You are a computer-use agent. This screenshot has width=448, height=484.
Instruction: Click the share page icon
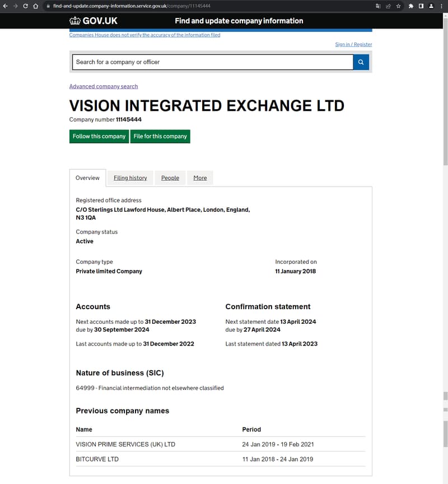[x=388, y=6]
